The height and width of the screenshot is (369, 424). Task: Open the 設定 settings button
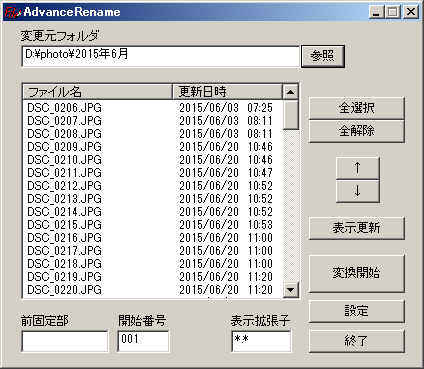point(356,311)
